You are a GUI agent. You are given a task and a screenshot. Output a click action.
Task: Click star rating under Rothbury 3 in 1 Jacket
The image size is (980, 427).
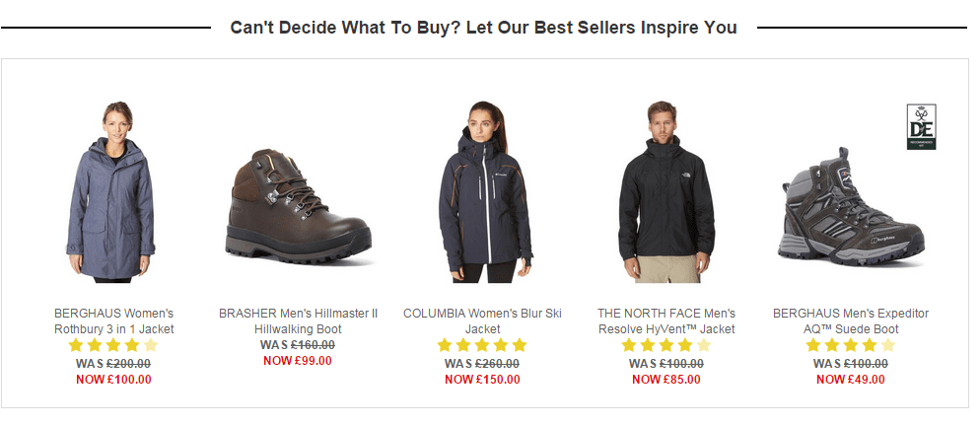tap(113, 346)
